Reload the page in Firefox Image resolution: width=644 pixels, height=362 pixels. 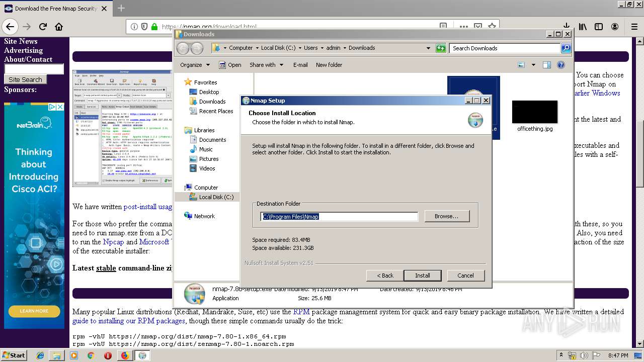click(43, 27)
